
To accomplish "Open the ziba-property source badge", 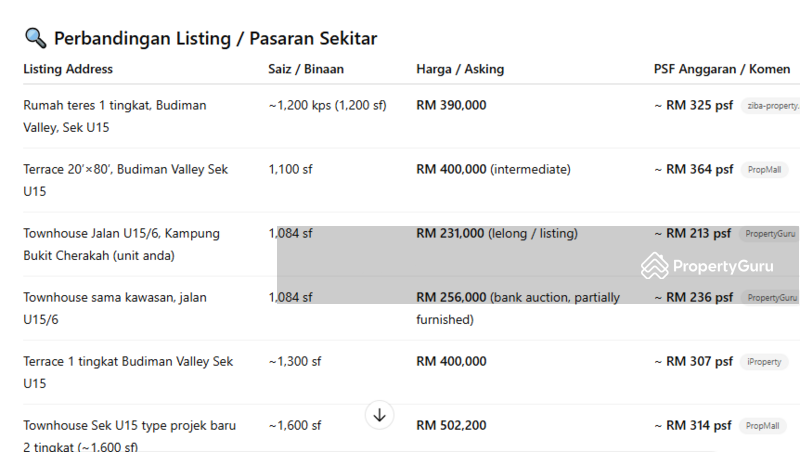I will [771, 106].
